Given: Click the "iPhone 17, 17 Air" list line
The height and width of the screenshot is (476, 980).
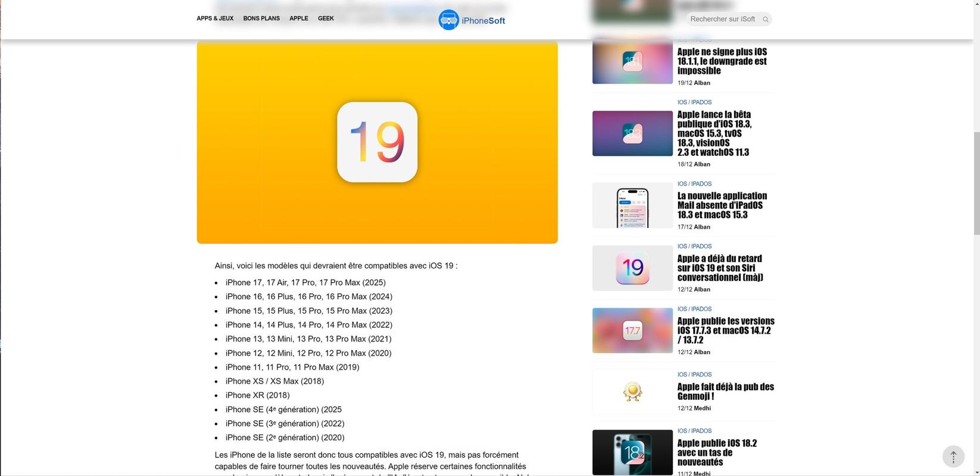Looking at the screenshot, I should tap(305, 283).
